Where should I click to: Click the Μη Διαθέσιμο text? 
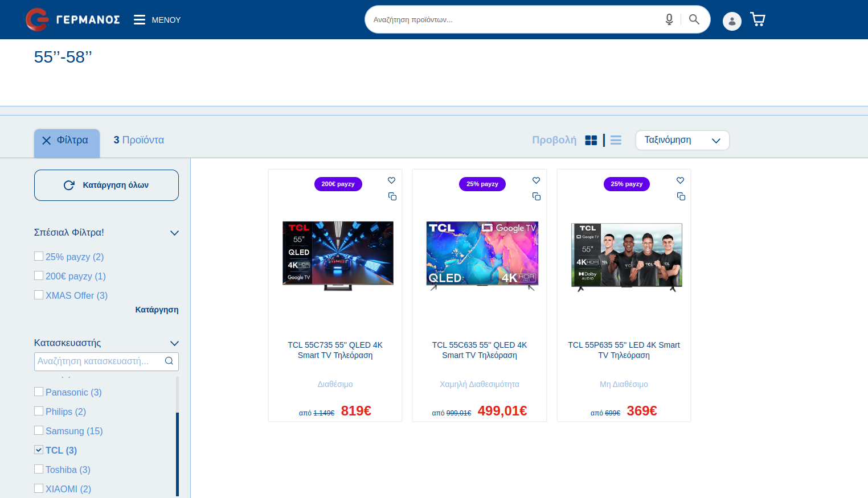click(624, 384)
